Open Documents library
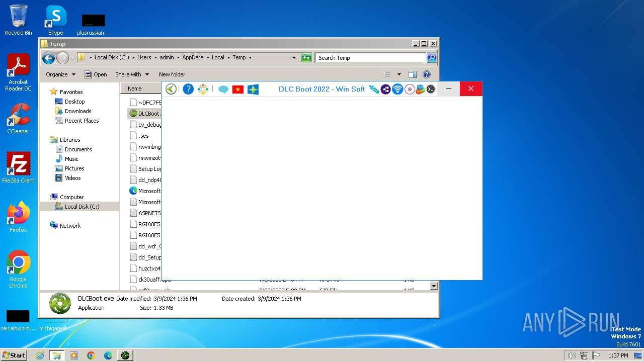644x362 pixels. coord(78,149)
